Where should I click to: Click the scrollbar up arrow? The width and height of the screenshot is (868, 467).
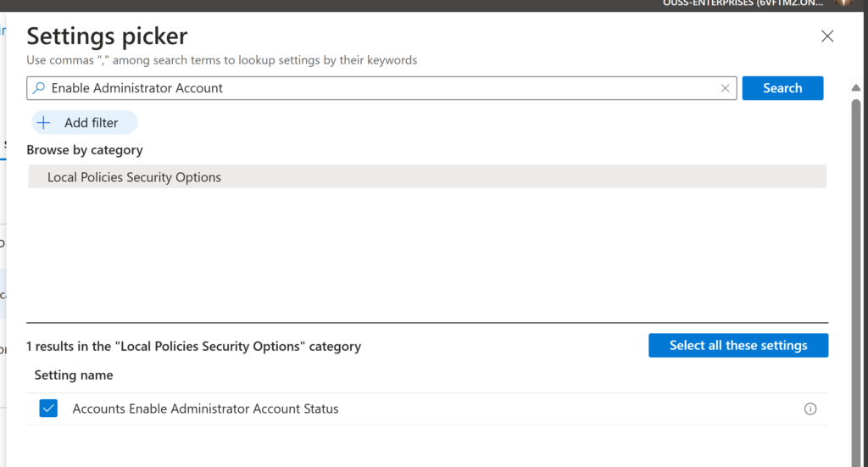point(857,88)
